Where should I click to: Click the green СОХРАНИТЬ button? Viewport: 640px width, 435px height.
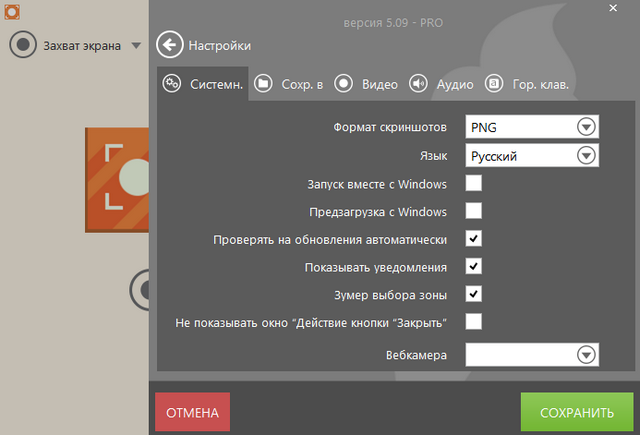[x=576, y=412]
